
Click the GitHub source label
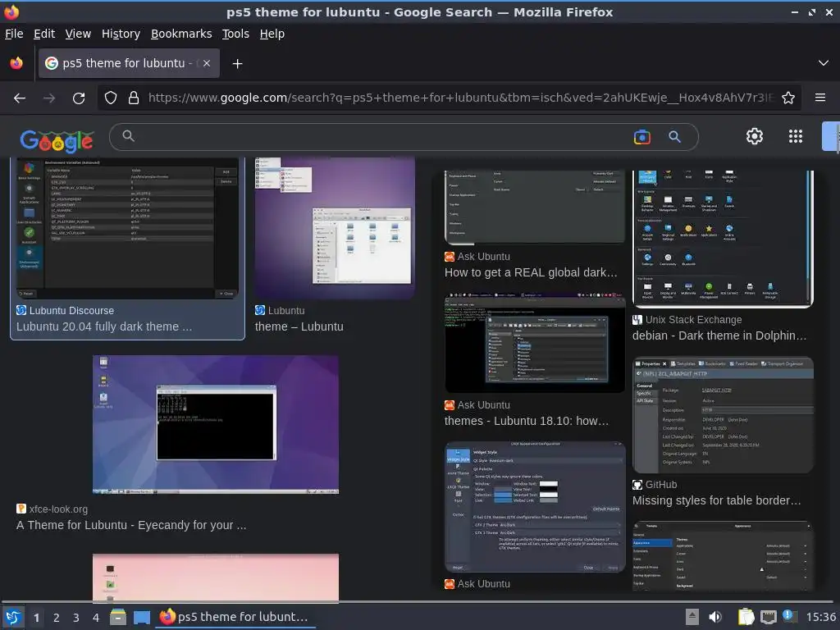tap(661, 485)
